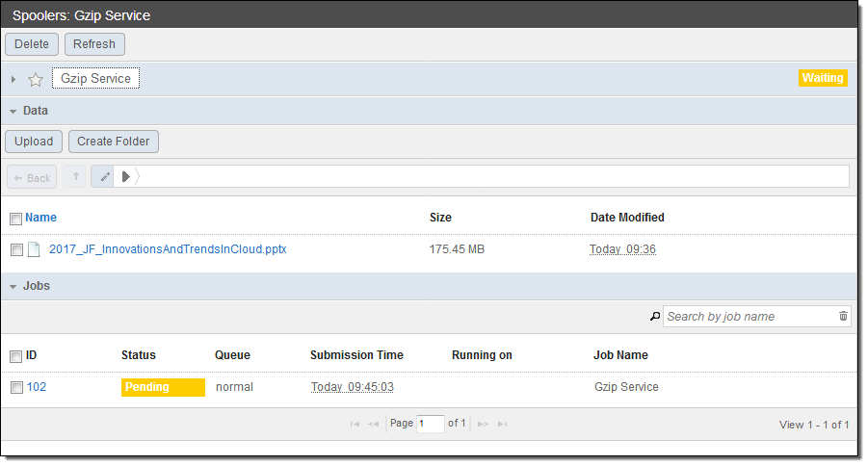Click the pencil edit path icon
The height and width of the screenshot is (466, 868).
pyautogui.click(x=104, y=177)
